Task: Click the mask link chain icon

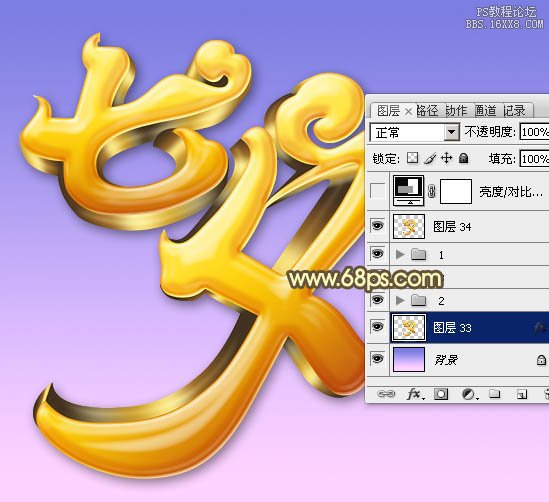Action: (432, 191)
